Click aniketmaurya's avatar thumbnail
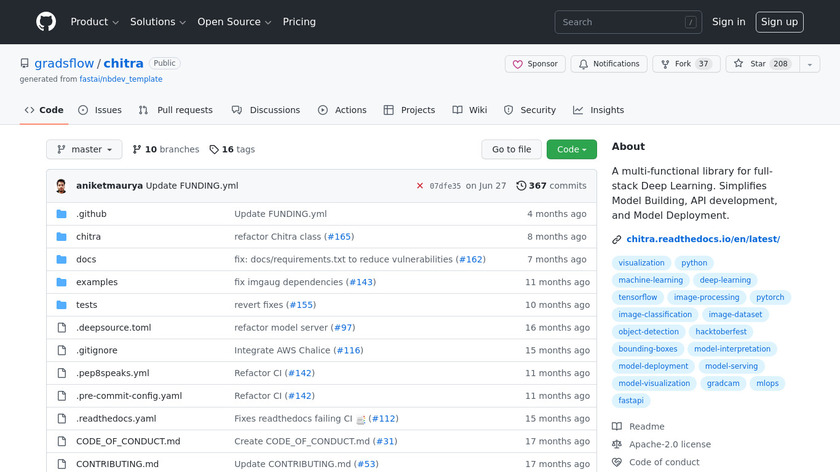This screenshot has height=472, width=840. [62, 186]
